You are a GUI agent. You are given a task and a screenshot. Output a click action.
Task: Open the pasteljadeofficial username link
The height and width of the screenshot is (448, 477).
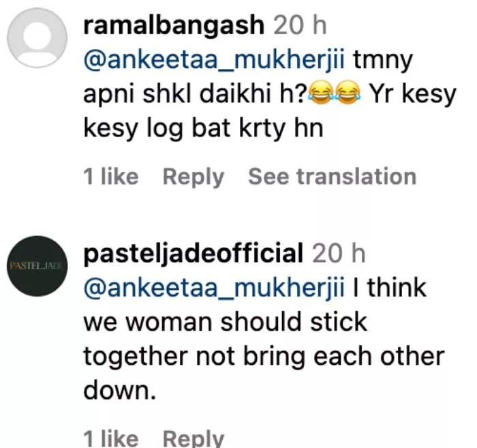(x=193, y=254)
